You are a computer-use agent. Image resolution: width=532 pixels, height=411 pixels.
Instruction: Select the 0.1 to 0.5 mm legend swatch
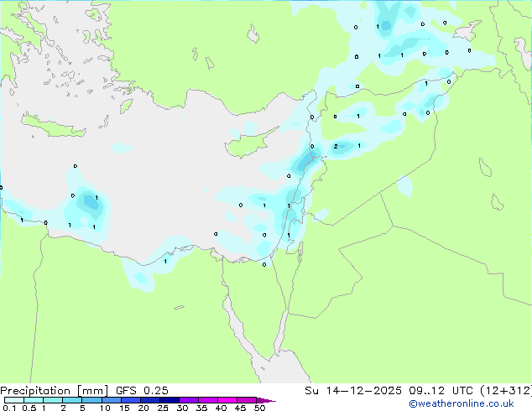[x=14, y=400]
